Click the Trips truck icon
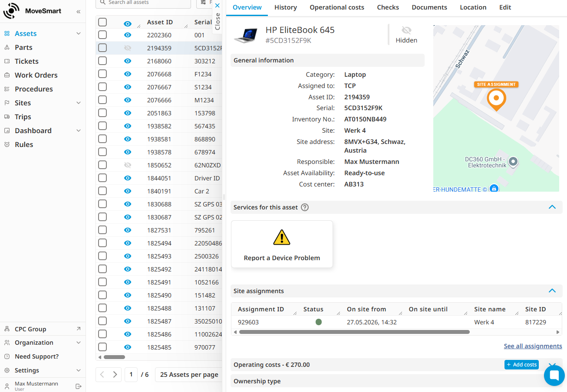 (7, 117)
